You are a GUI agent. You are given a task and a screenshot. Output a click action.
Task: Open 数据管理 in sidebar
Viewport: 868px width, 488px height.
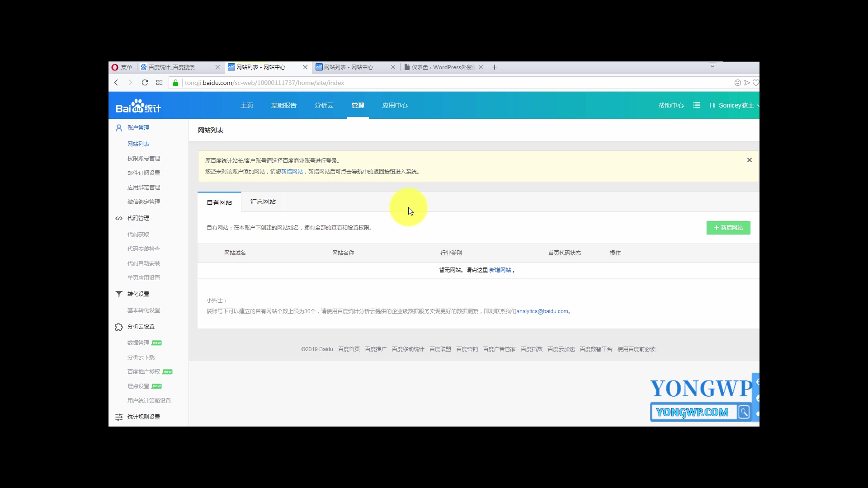[138, 343]
